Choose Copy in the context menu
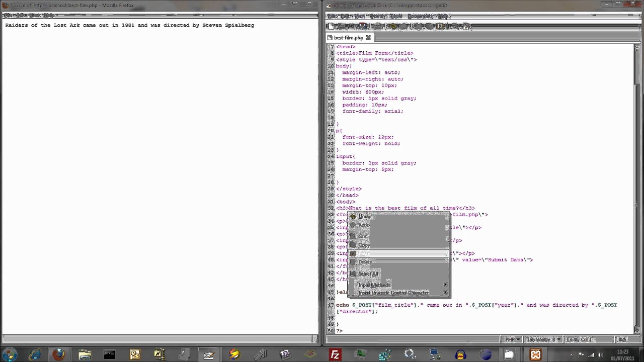The image size is (644, 362). (x=398, y=245)
